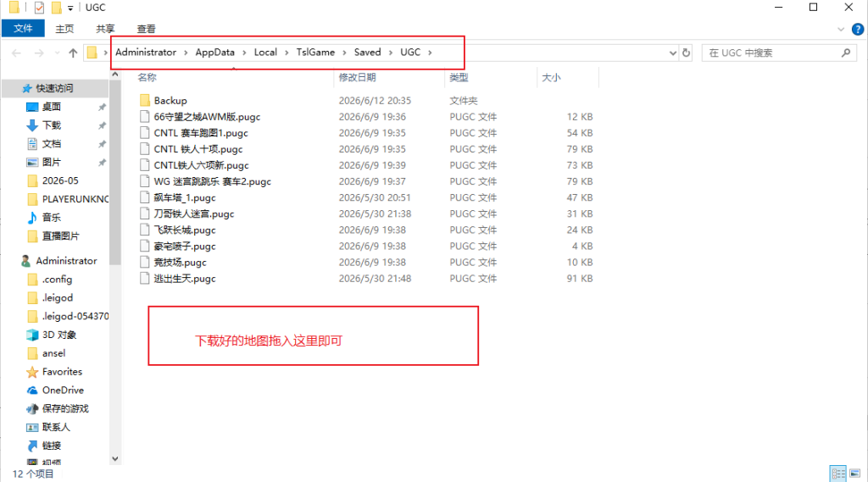Click Administrator in the address path
868x482 pixels.
point(146,52)
